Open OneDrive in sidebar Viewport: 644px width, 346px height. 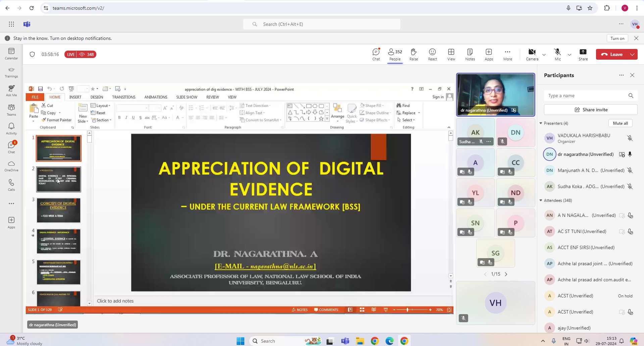tap(11, 166)
